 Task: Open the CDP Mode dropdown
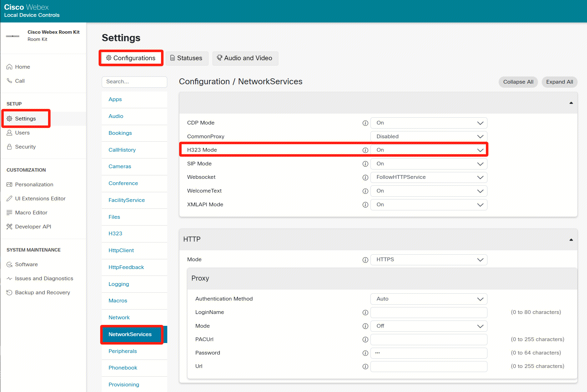(x=429, y=123)
